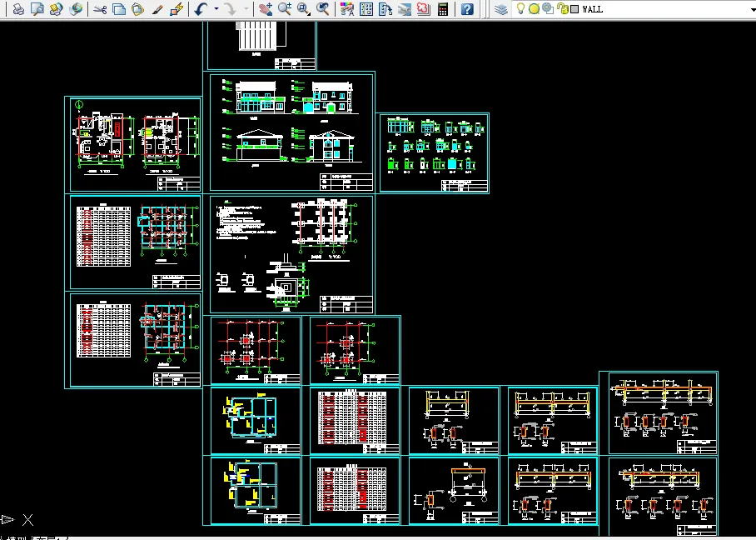
Task: Activate the Pan realtime hand tool
Action: click(x=265, y=8)
